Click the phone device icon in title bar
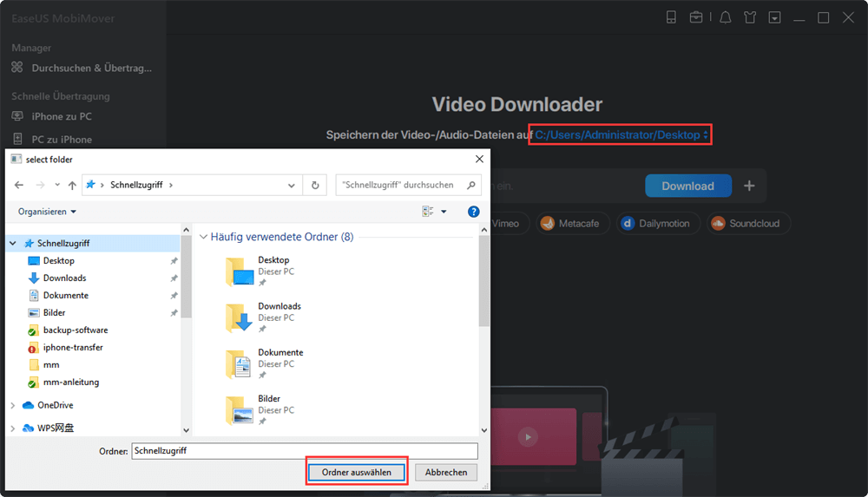Image resolution: width=868 pixels, height=497 pixels. click(x=671, y=17)
